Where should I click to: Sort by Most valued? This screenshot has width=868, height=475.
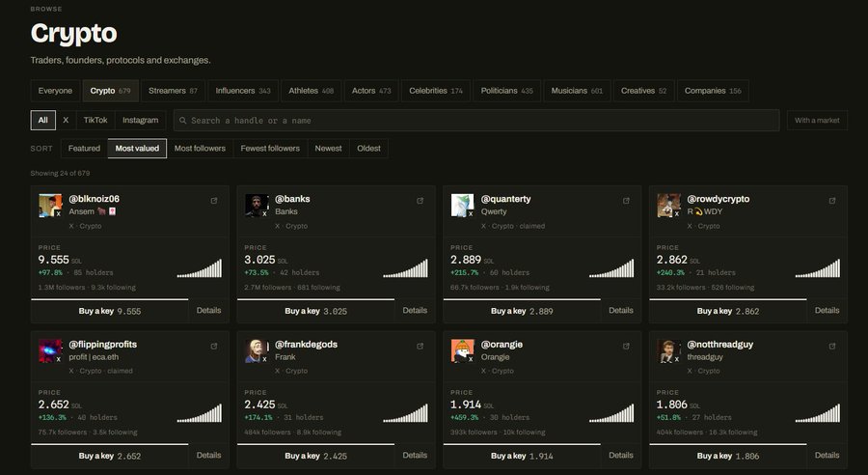click(x=137, y=149)
